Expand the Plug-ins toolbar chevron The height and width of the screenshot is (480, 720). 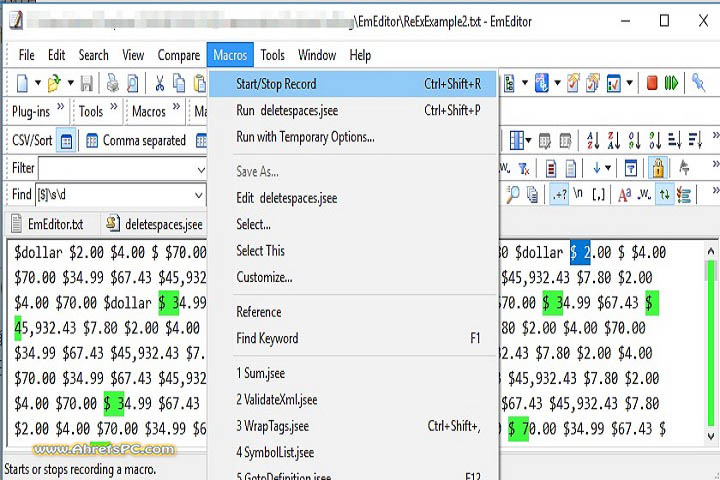[x=60, y=107]
